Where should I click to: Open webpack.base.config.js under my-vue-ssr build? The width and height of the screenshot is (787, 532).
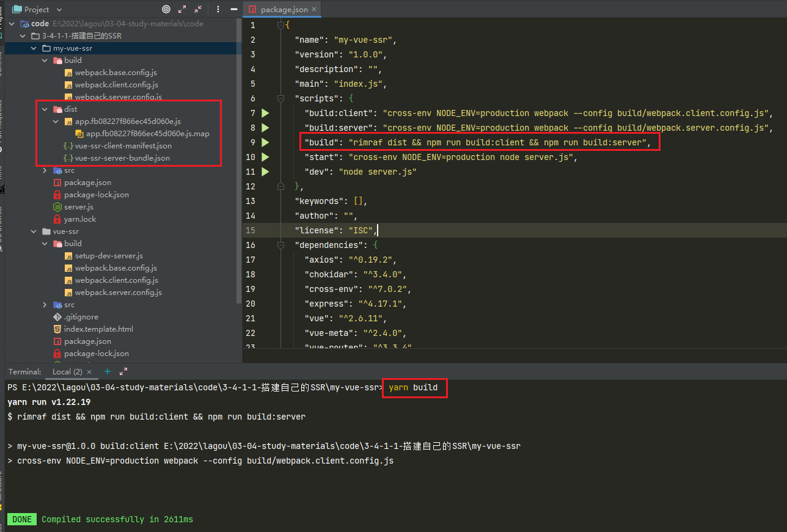116,73
